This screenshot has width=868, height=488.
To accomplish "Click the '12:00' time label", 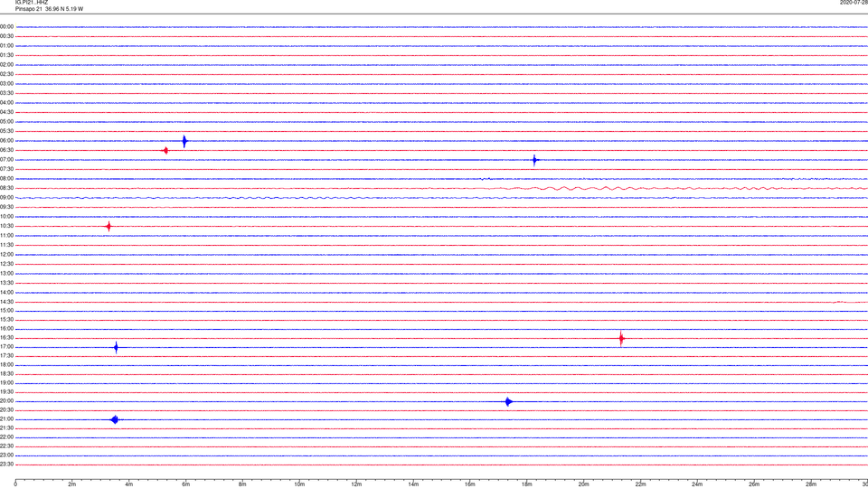I will point(6,255).
